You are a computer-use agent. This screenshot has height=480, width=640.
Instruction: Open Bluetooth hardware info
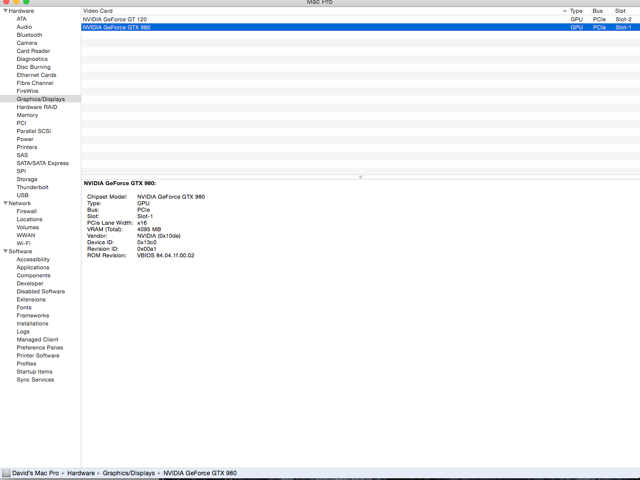point(29,35)
